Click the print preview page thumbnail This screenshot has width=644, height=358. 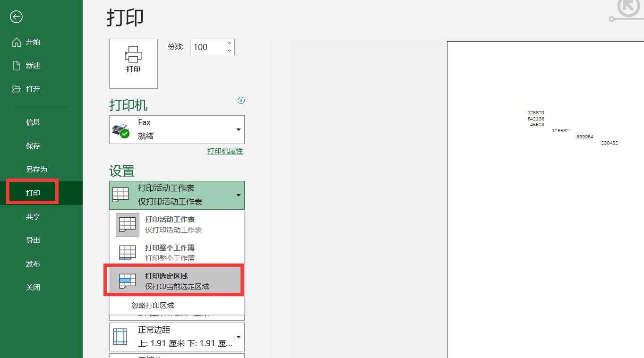pyautogui.click(x=543, y=189)
